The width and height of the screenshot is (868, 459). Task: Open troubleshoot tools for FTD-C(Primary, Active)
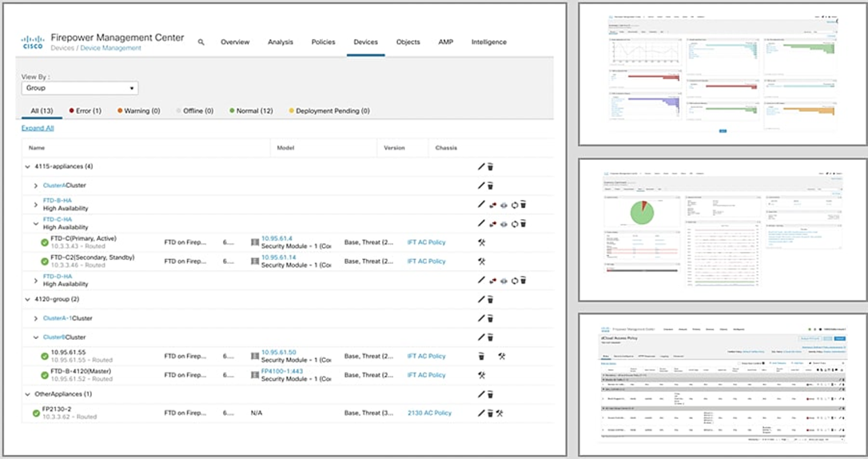coord(482,242)
